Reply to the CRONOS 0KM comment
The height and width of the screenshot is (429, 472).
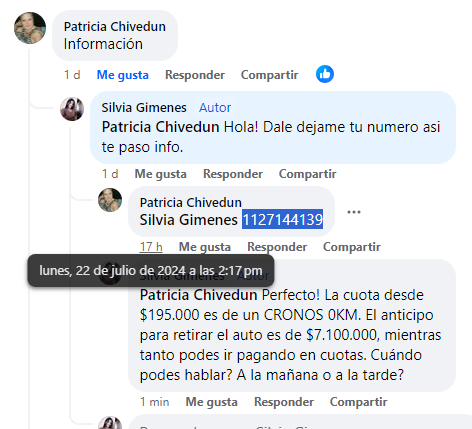pos(284,402)
